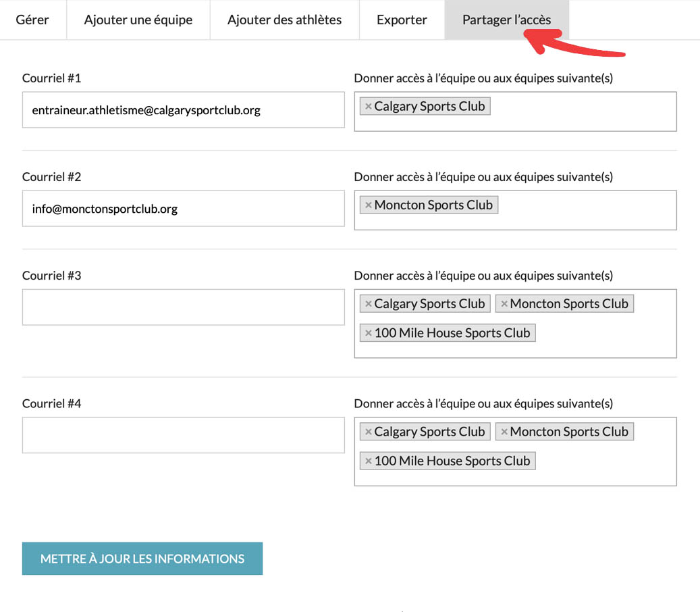Open the Gérer tab
The height and width of the screenshot is (612, 700).
point(32,20)
